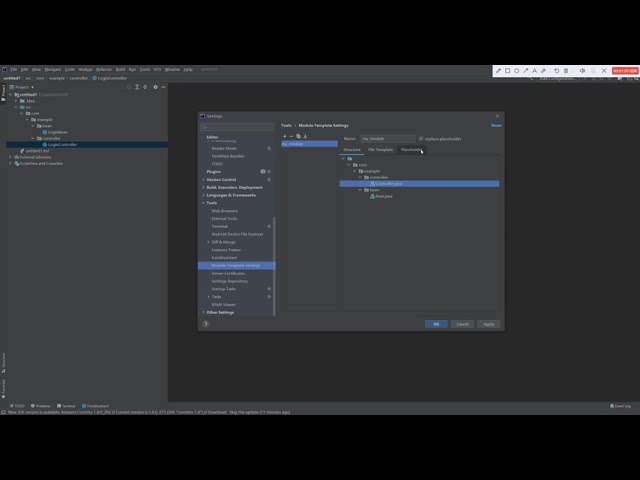Click Apply in Settings dialog
This screenshot has width=640, height=480.
[489, 324]
